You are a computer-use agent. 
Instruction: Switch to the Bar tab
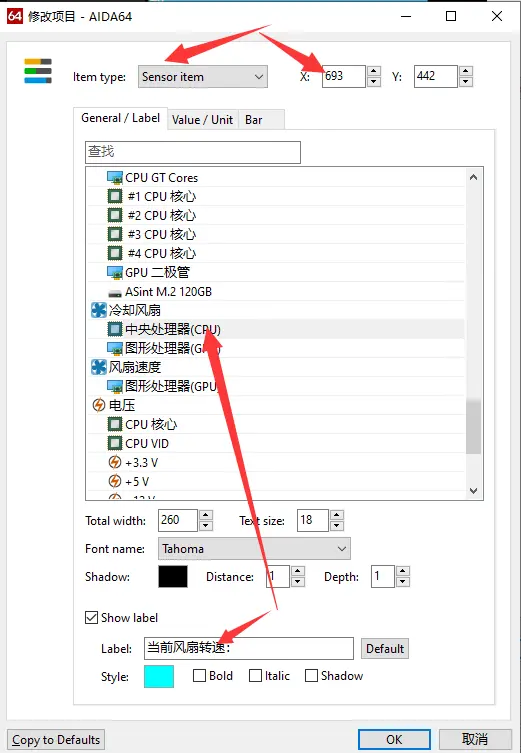coord(261,120)
